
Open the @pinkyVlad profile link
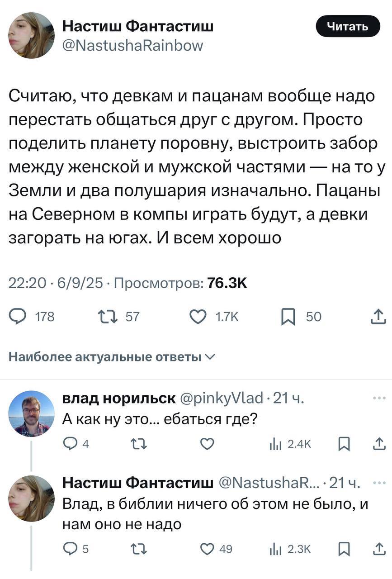tap(221, 398)
